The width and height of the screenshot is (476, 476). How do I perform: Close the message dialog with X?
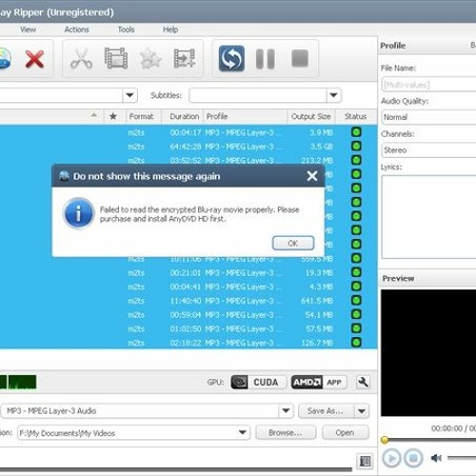point(312,176)
